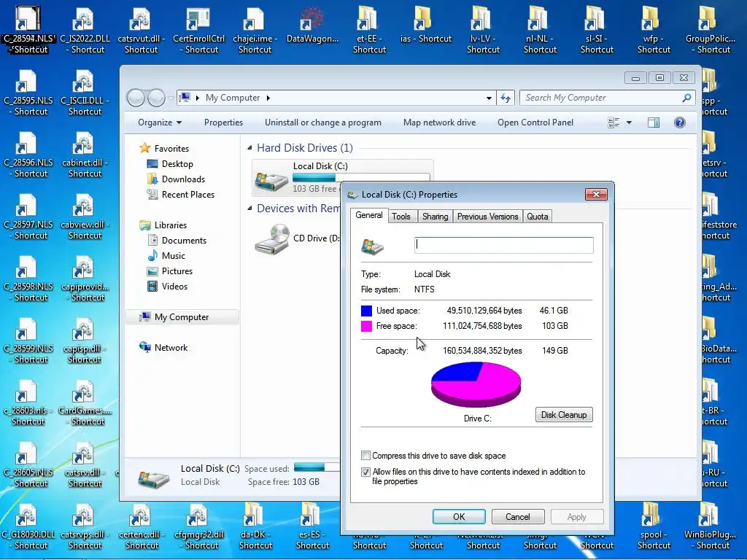
Task: Select the lv-LV folder shortcut
Action: click(483, 29)
